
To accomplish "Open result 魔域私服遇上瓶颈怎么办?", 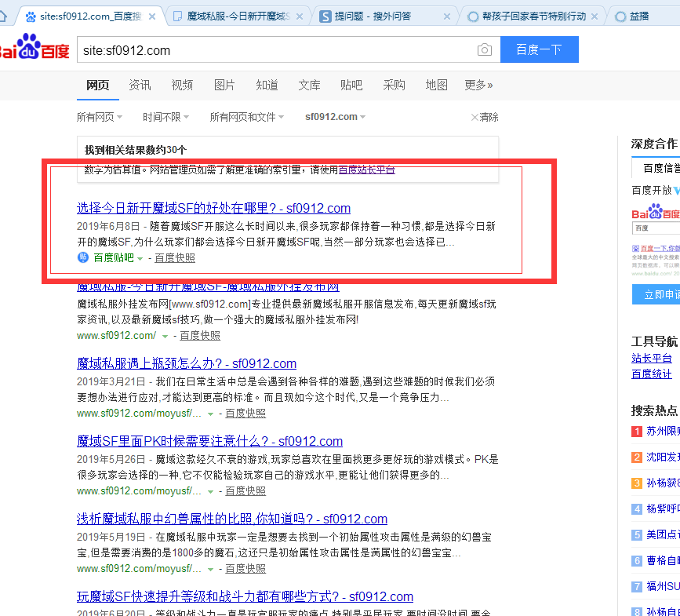I will 187,363.
